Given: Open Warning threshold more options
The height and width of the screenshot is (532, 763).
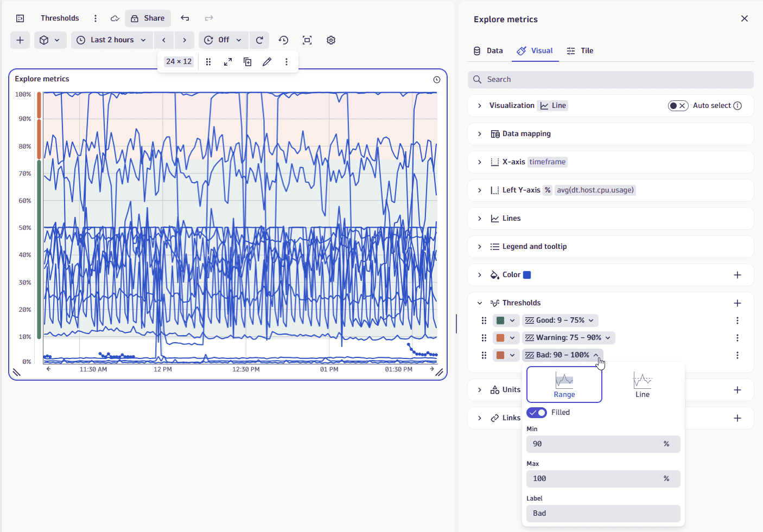Looking at the screenshot, I should pyautogui.click(x=737, y=338).
